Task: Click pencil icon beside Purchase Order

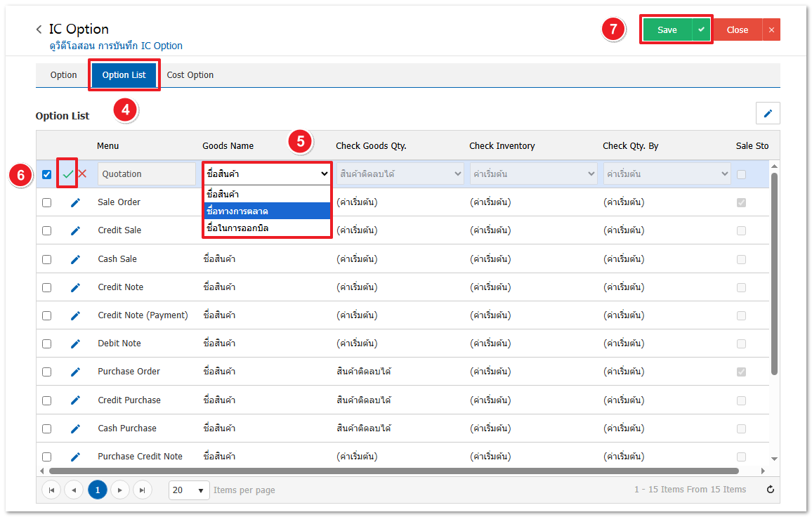Action: [x=75, y=372]
